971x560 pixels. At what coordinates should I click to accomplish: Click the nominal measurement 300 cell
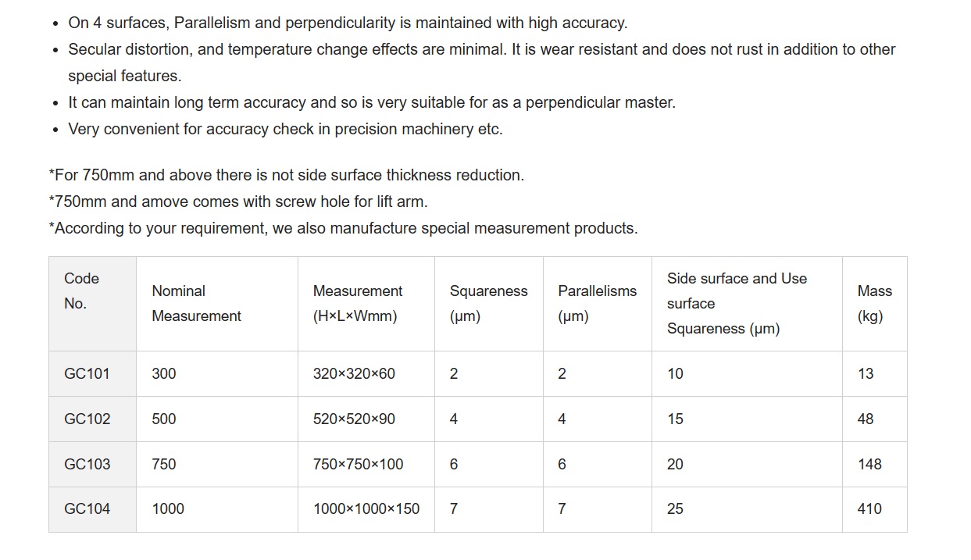164,373
